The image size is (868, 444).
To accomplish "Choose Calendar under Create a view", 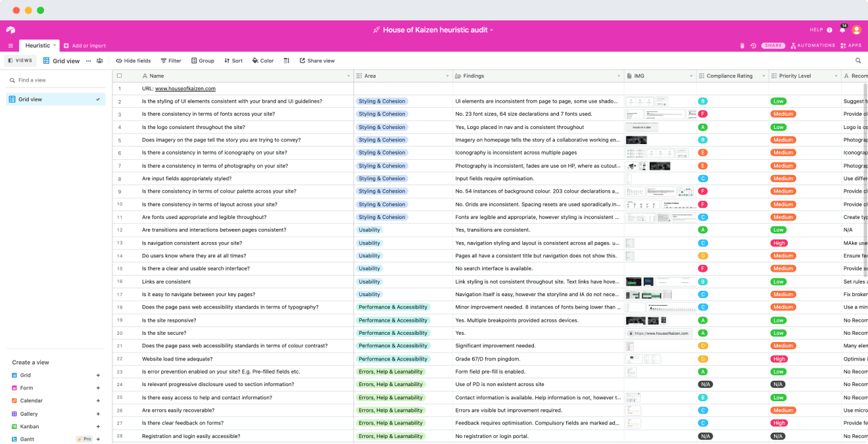I will coord(31,401).
